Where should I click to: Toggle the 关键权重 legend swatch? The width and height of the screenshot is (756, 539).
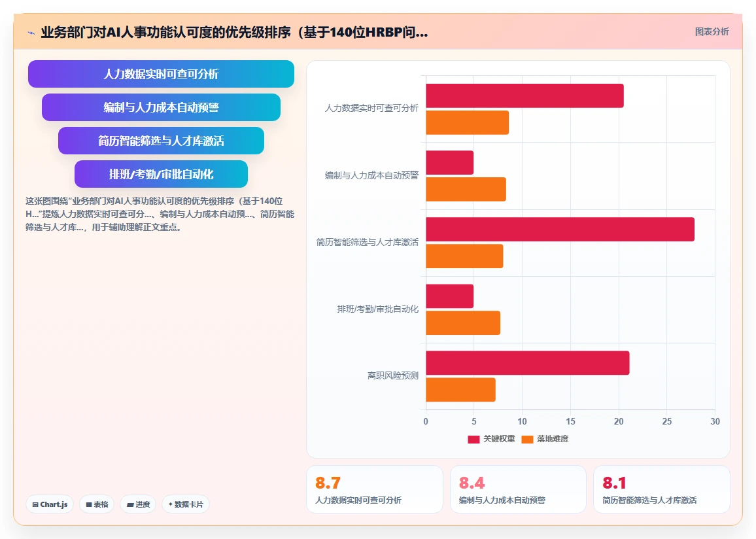click(x=473, y=439)
